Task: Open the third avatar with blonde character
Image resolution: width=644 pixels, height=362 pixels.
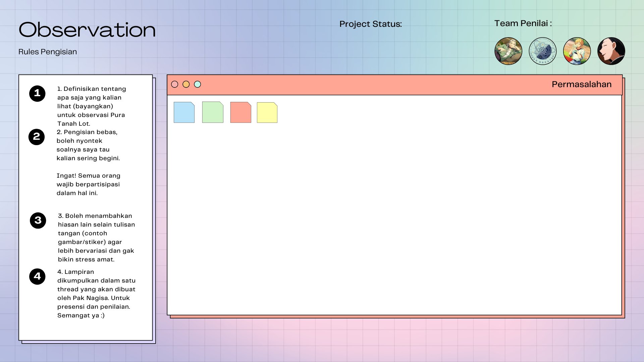Action: click(x=577, y=51)
